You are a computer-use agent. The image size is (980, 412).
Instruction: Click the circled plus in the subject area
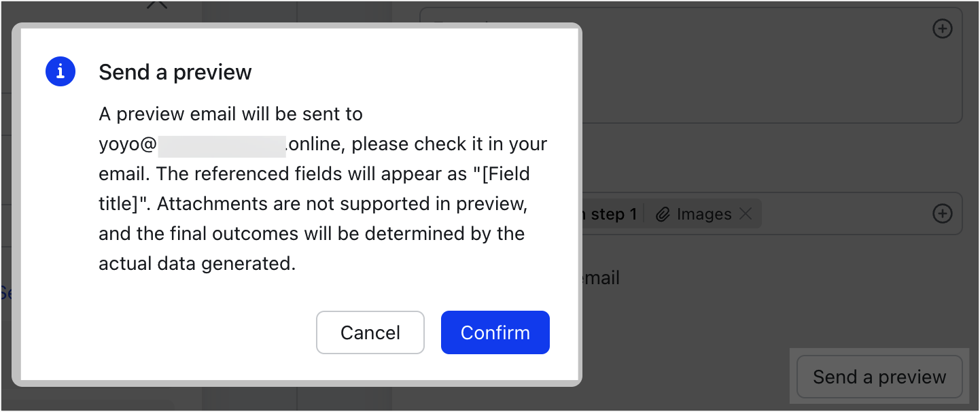pos(943,29)
